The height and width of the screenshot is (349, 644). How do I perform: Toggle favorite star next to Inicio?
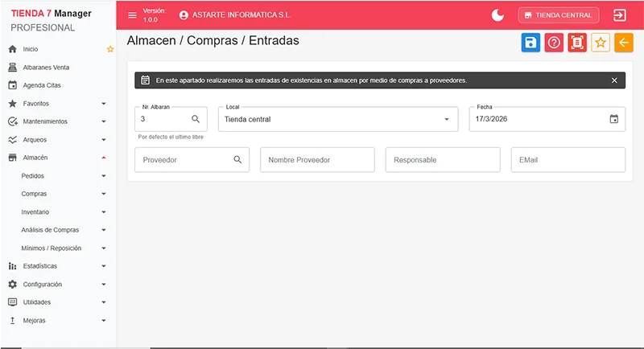(x=110, y=49)
